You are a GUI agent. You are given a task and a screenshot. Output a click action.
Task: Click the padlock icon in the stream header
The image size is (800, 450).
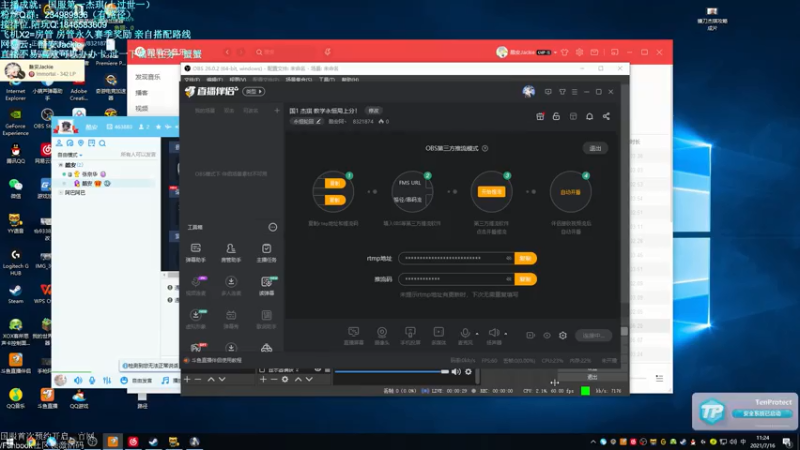click(x=556, y=116)
